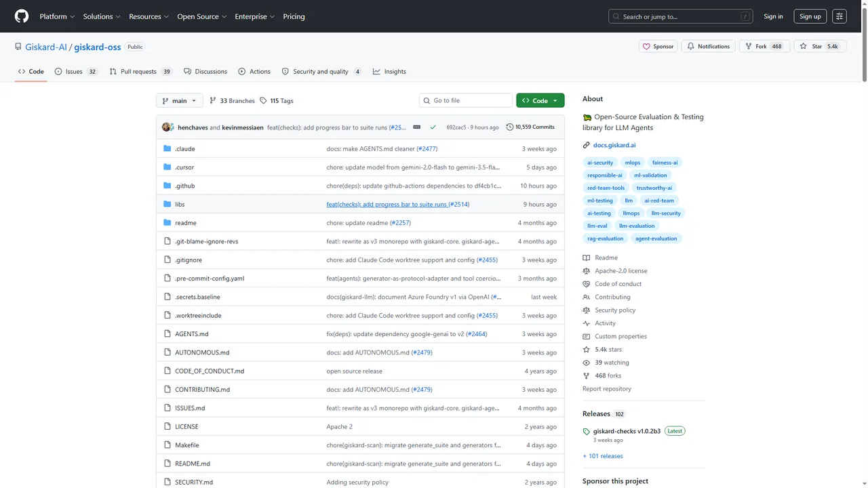
Task: Expand the Solutions menu
Action: [102, 16]
